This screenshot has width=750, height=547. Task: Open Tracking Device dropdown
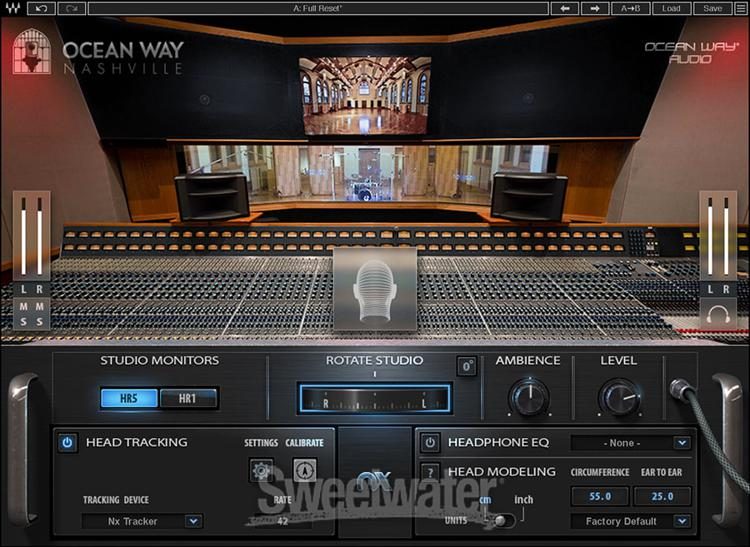[142, 521]
